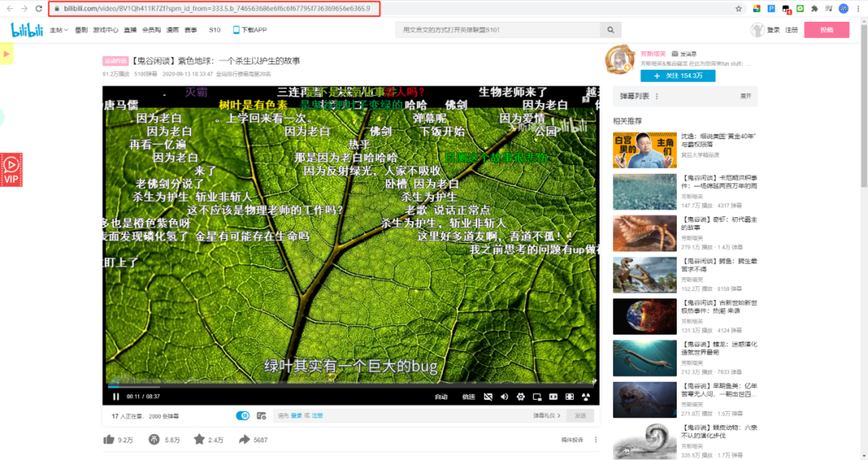Click the thumbs-up like icon
The width and height of the screenshot is (868, 460).
point(108,440)
